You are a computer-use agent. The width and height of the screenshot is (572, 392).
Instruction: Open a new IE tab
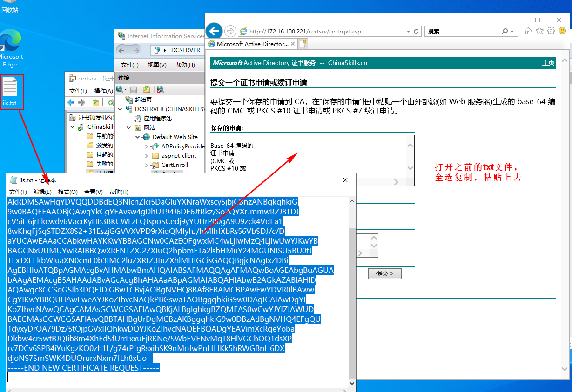click(303, 44)
